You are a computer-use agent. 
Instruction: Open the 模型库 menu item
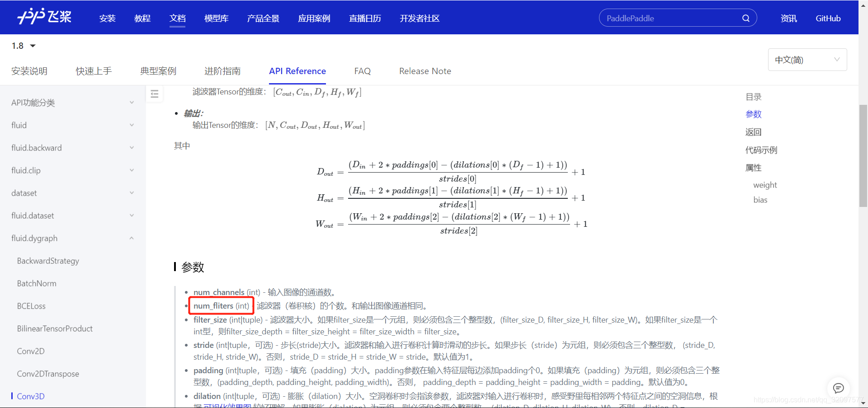tap(217, 19)
